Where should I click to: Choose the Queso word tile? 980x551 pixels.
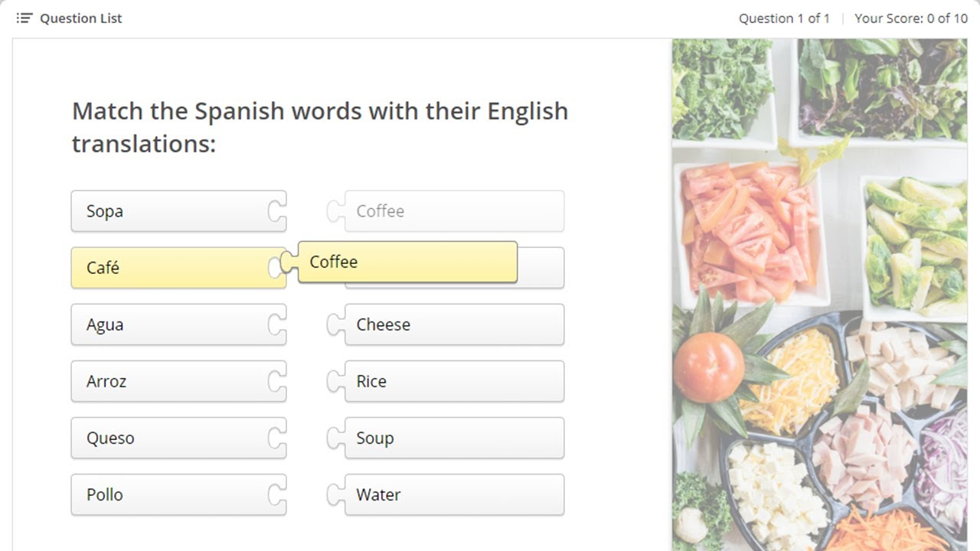pos(168,438)
